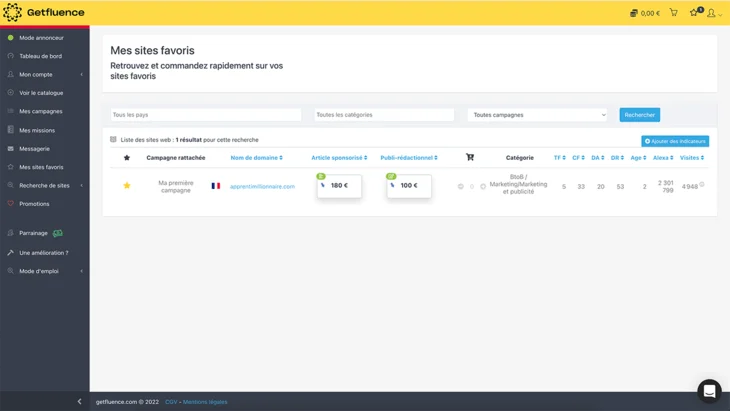Image resolution: width=730 pixels, height=411 pixels.
Task: Open favorites star in the top header
Action: [694, 13]
